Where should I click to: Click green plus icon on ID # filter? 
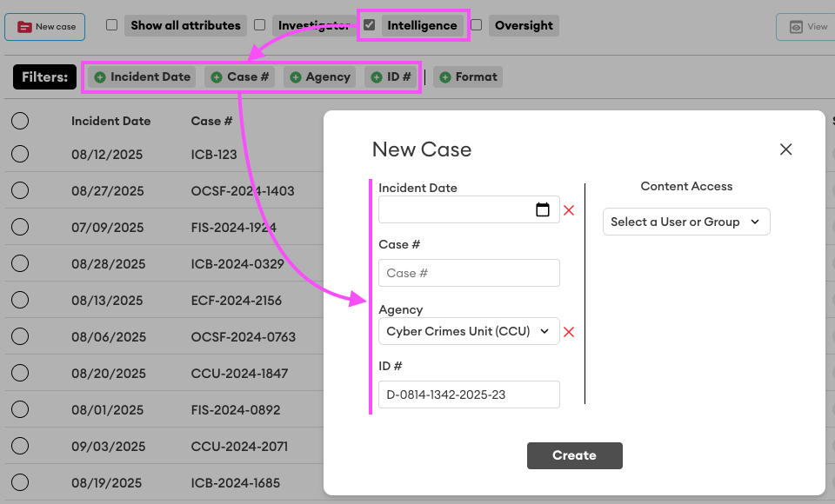tap(377, 77)
